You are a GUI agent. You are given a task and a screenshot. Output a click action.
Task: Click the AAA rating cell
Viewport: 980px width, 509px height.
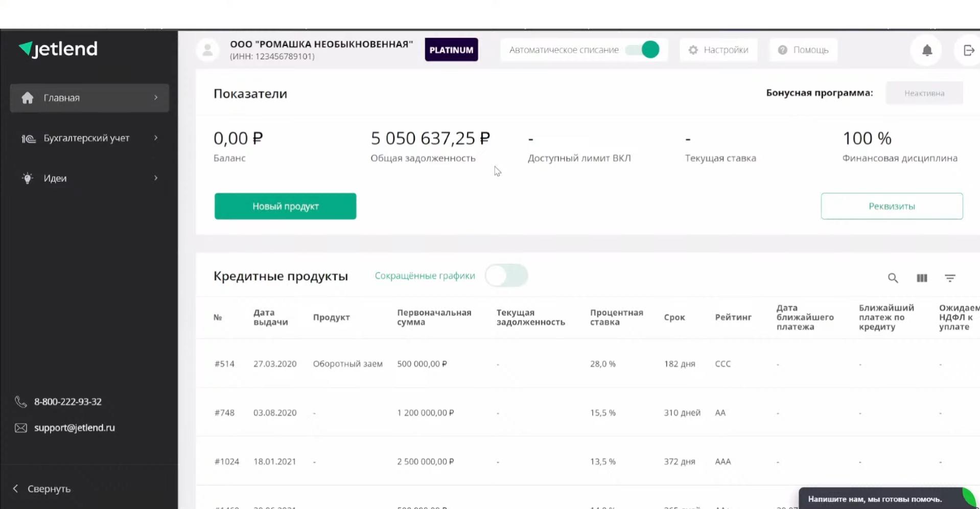(723, 461)
